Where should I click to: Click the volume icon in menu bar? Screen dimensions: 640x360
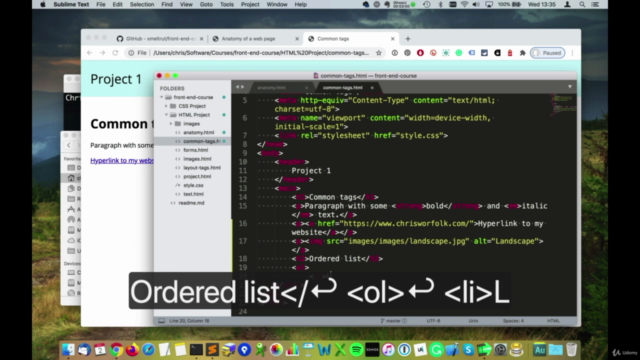pyautogui.click(x=476, y=4)
